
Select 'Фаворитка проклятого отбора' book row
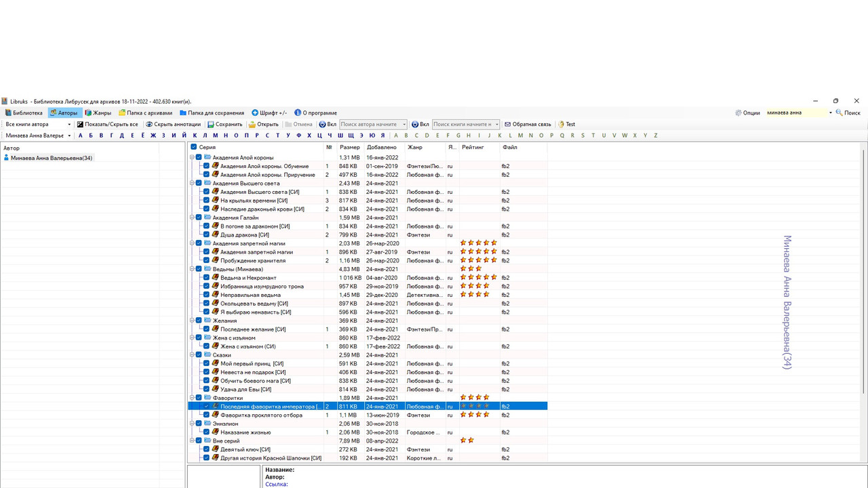tap(368, 415)
